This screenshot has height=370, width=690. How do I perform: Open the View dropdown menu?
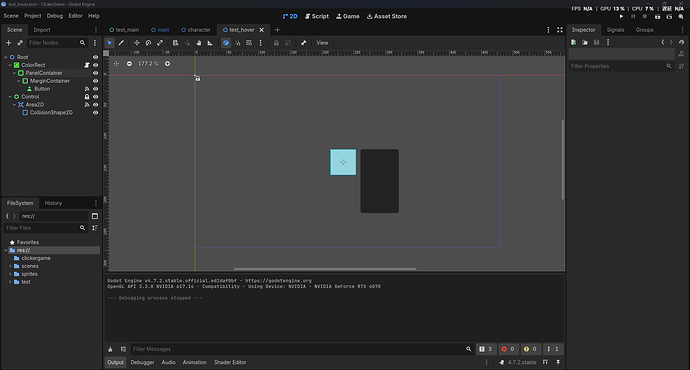pos(322,43)
